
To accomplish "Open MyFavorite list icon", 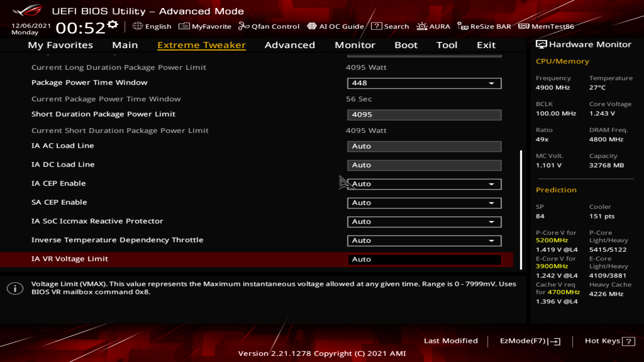I will tap(184, 26).
